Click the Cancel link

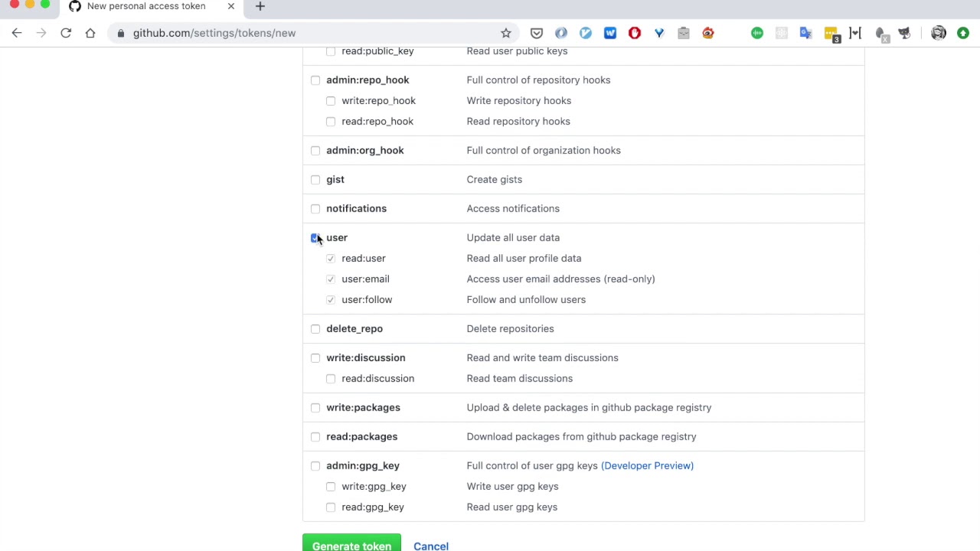tap(431, 546)
